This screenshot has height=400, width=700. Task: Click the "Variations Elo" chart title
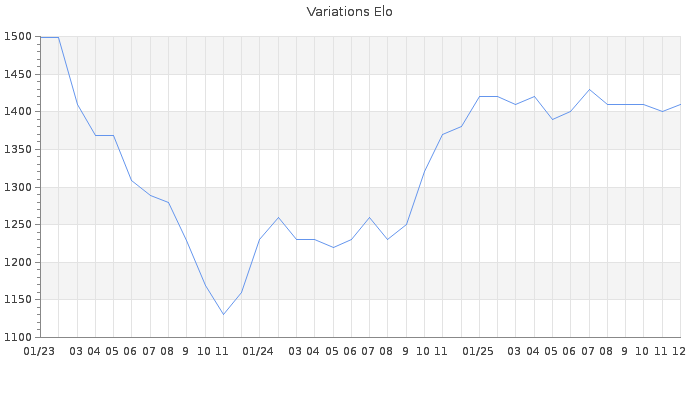coord(349,12)
